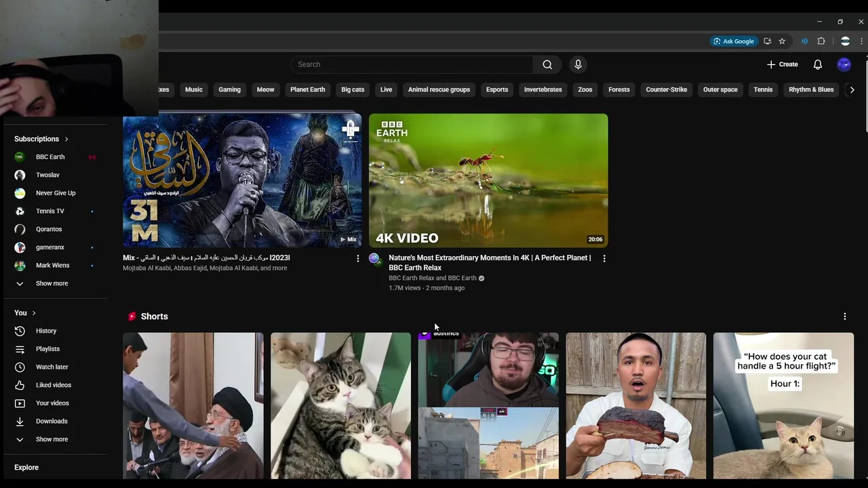Select the Outer space filter chip
The width and height of the screenshot is (868, 488).
pos(720,89)
